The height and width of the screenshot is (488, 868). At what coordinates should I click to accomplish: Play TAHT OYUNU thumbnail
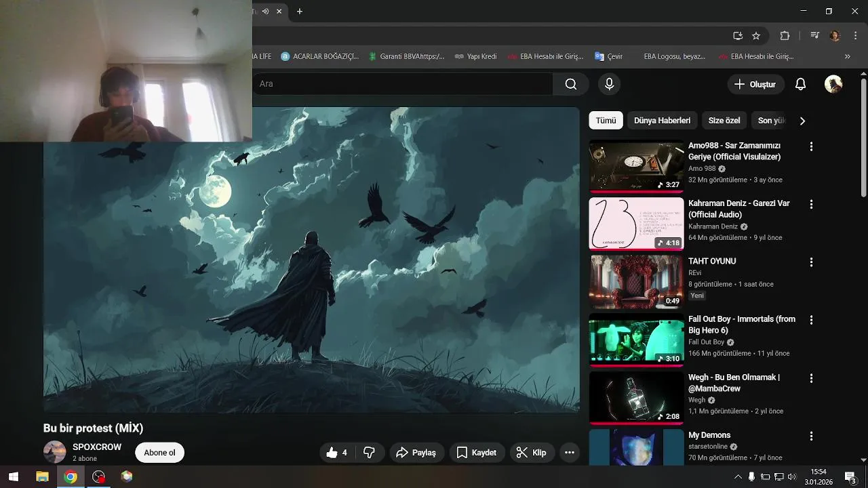(636, 282)
